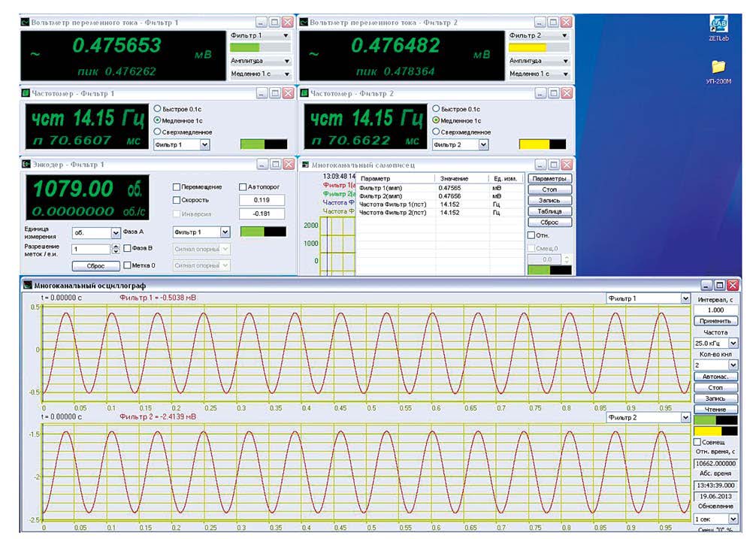Screen dimensions: 756x539
Task: Click the yellow level bar in Частотомер Фильтр 2
Action: click(x=543, y=144)
